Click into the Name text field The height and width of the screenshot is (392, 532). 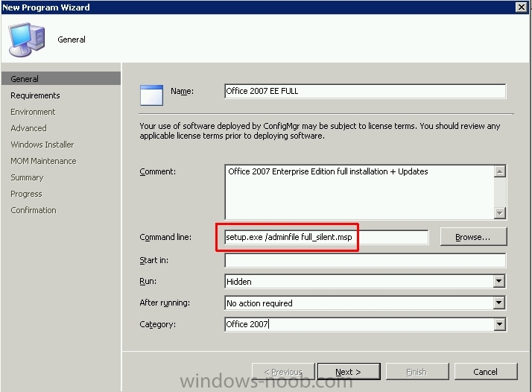(365, 91)
